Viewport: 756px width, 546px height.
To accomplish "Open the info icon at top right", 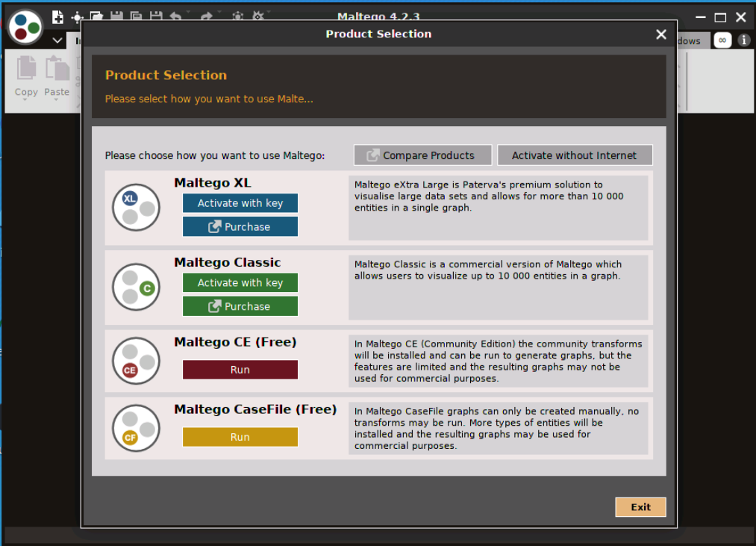I will coord(744,40).
